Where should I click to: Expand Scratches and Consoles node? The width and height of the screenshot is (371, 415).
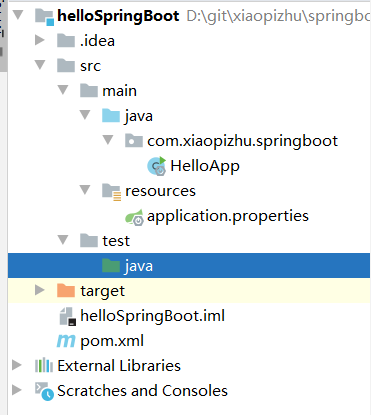[17, 390]
